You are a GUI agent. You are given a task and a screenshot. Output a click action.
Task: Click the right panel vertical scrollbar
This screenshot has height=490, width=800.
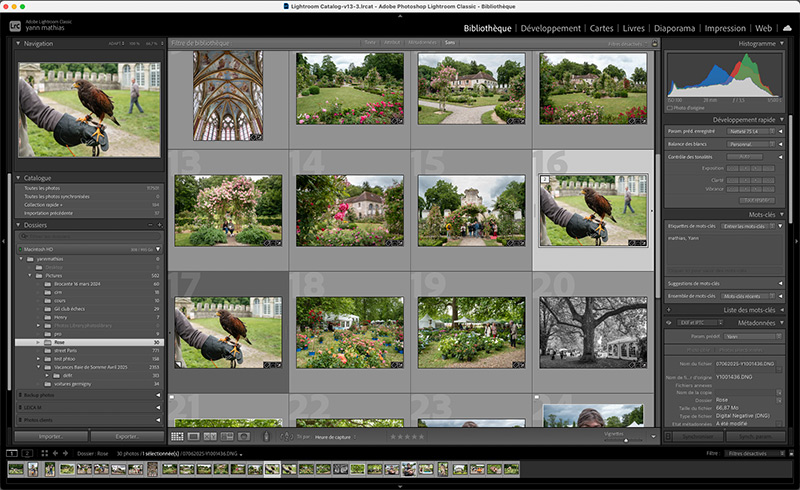[x=791, y=168]
